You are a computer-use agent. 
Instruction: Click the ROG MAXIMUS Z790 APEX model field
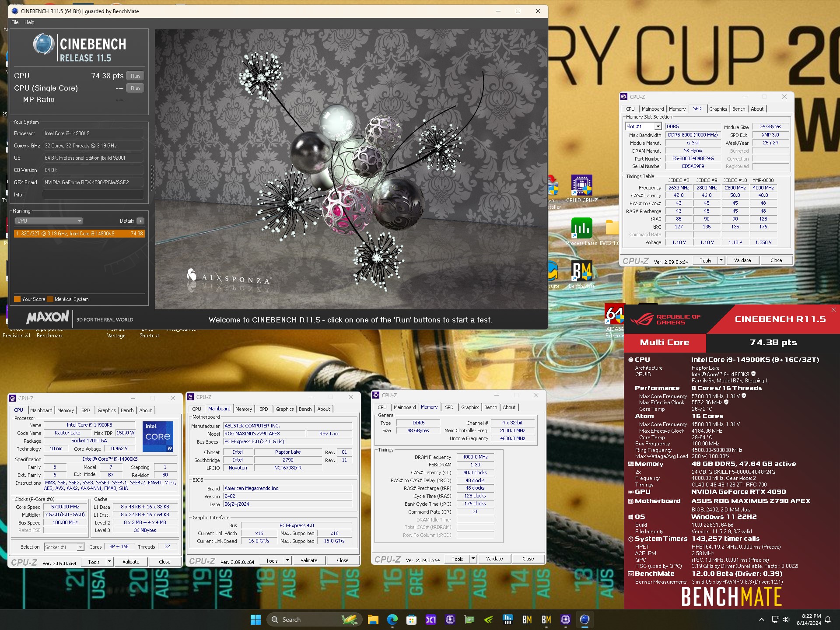coord(264,434)
